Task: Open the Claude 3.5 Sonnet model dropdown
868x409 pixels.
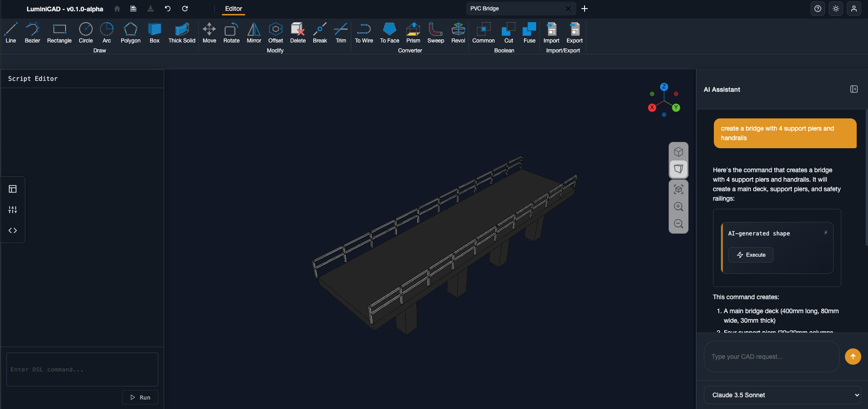Action: (x=783, y=395)
